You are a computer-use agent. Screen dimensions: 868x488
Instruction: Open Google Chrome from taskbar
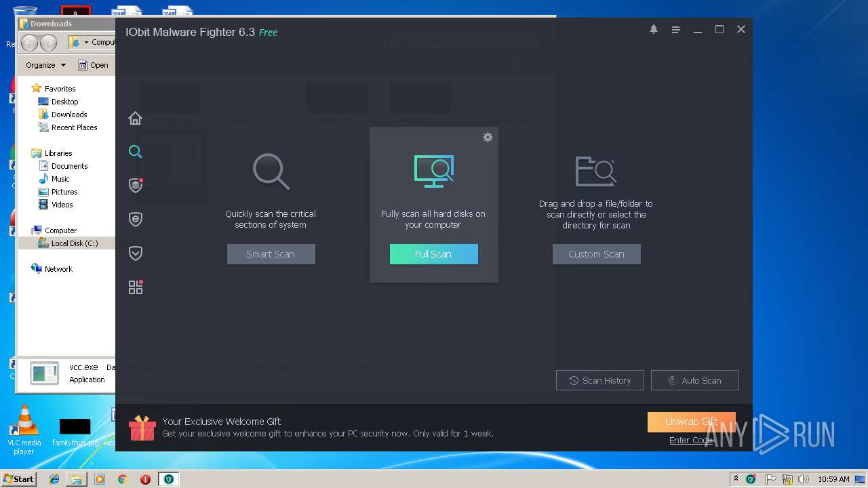(122, 479)
